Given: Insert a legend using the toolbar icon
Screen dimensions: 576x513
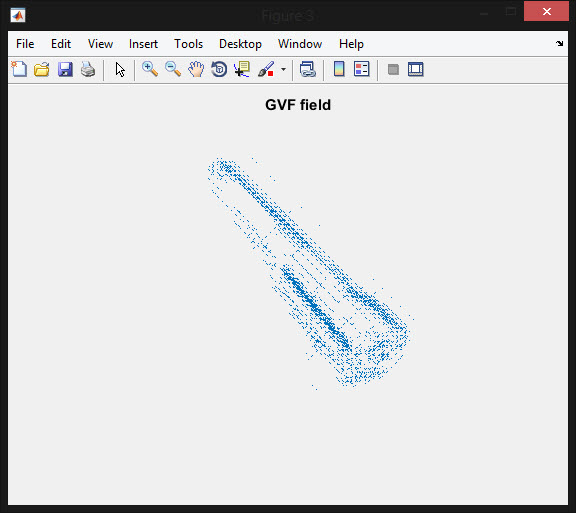Looking at the screenshot, I should pos(361,69).
